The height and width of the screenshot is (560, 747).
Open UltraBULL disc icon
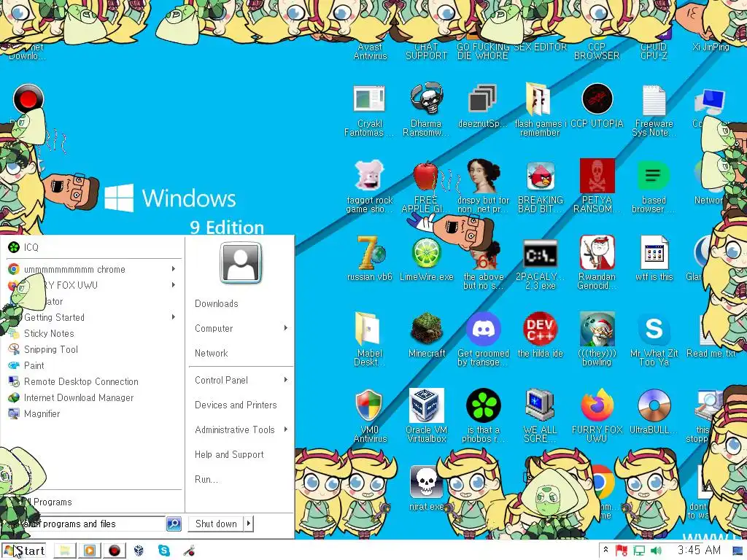click(654, 405)
